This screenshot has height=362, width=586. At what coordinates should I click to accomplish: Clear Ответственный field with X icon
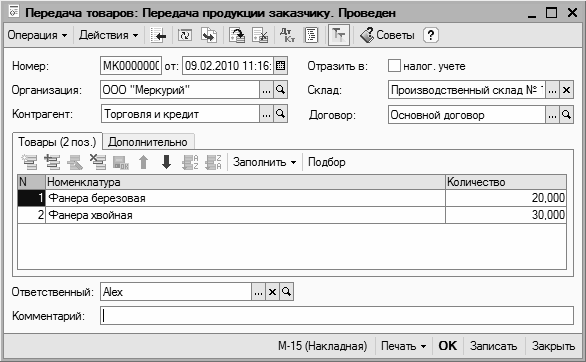[272, 292]
